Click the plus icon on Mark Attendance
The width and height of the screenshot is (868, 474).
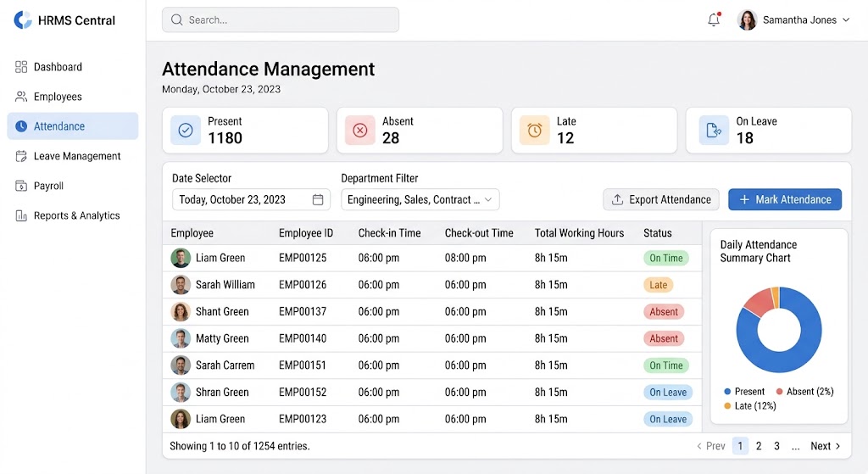tap(744, 200)
